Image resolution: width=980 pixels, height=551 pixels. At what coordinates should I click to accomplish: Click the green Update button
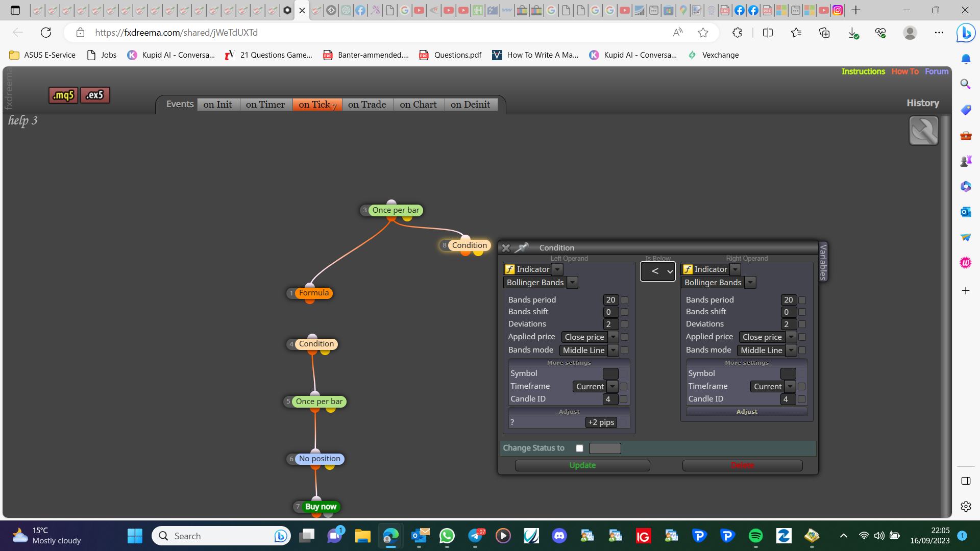pyautogui.click(x=582, y=465)
